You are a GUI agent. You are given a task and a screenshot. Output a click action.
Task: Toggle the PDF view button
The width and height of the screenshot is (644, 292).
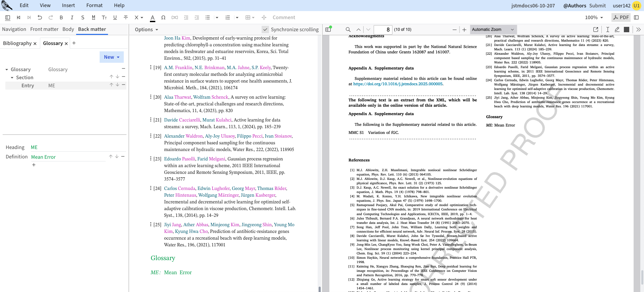click(621, 17)
